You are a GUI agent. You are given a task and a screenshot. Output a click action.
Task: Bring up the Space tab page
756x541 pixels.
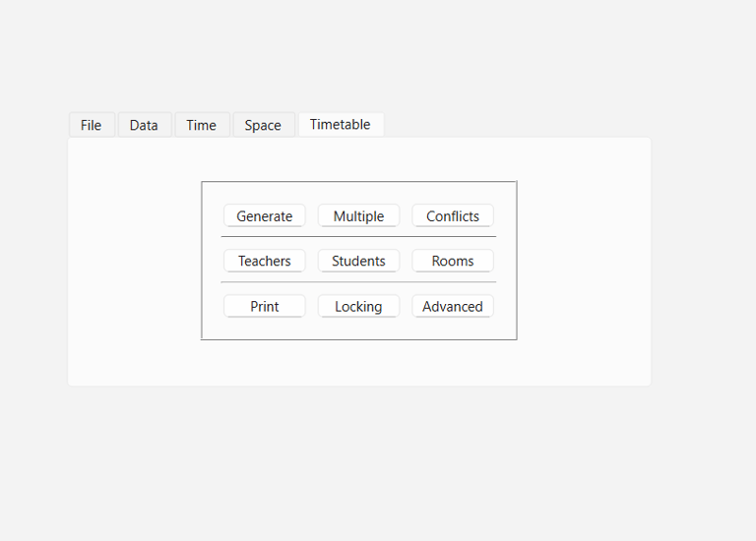coord(263,125)
